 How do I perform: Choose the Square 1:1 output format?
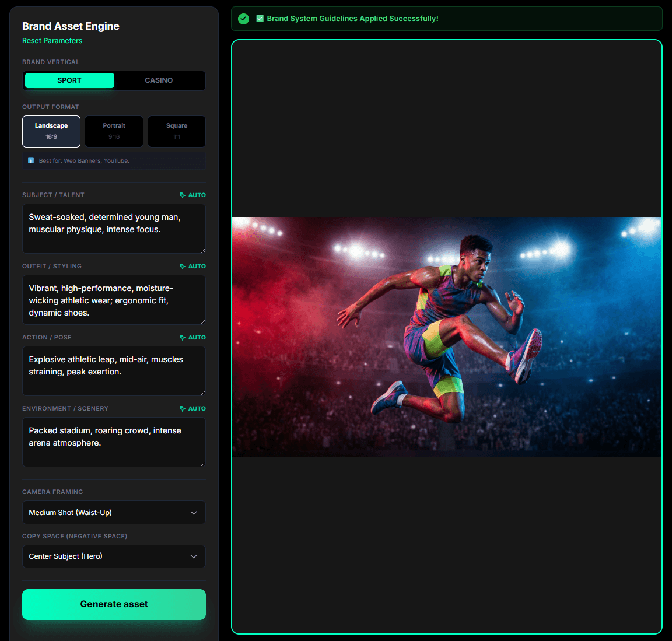coord(177,131)
